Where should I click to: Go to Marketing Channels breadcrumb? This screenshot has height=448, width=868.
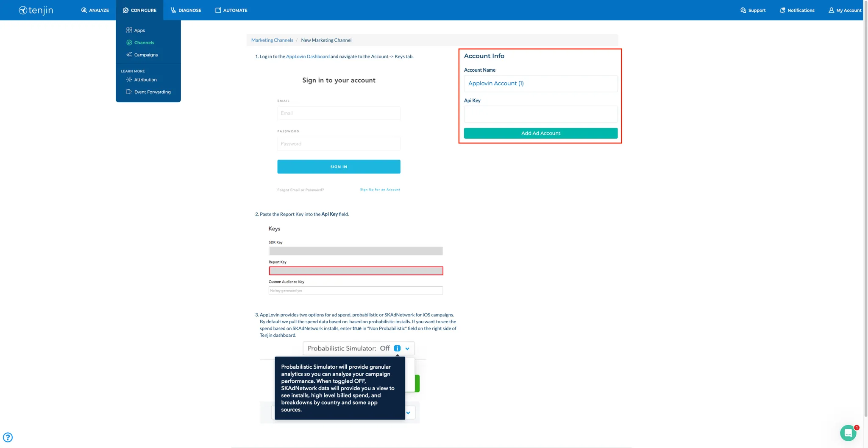pos(272,40)
